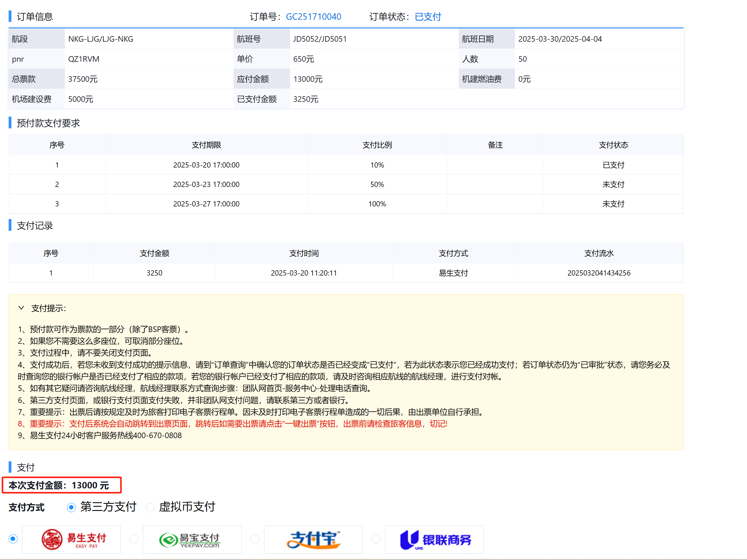The image size is (747, 560).
Task: Click the 2025-03-23 17:00:00 deadline row
Action: [206, 185]
